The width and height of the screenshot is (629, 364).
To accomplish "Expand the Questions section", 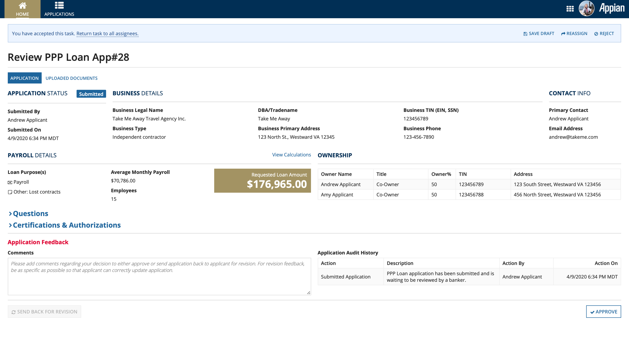I will [x=28, y=214].
